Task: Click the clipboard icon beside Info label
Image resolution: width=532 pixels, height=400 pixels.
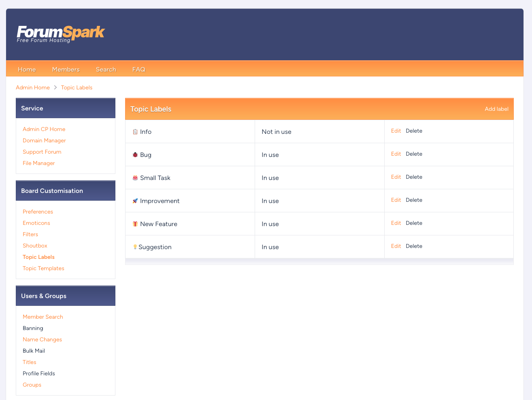Action: coord(135,131)
